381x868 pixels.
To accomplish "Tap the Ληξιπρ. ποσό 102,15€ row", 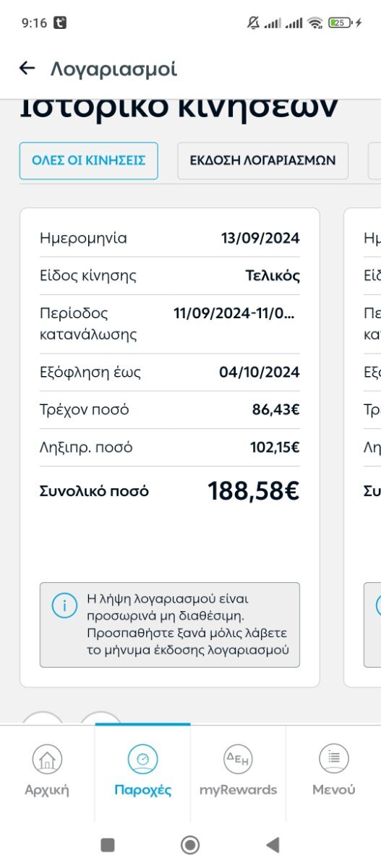I will (169, 448).
